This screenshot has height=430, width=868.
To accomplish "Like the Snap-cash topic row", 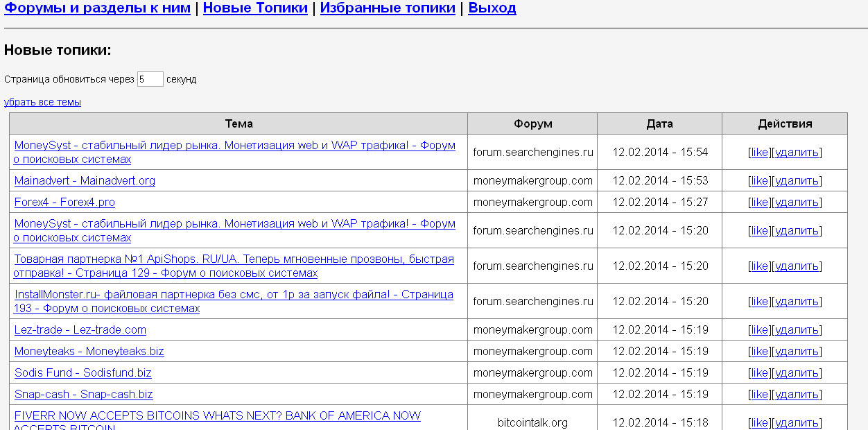I will (x=760, y=394).
